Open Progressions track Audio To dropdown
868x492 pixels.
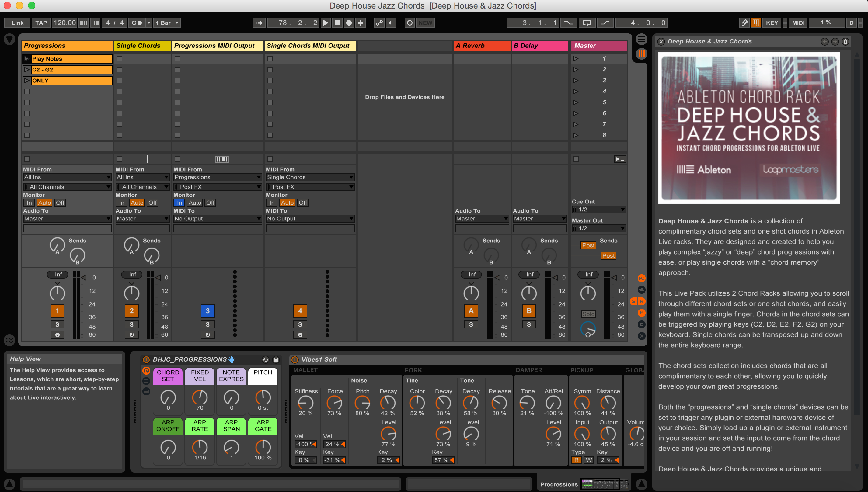(x=67, y=219)
